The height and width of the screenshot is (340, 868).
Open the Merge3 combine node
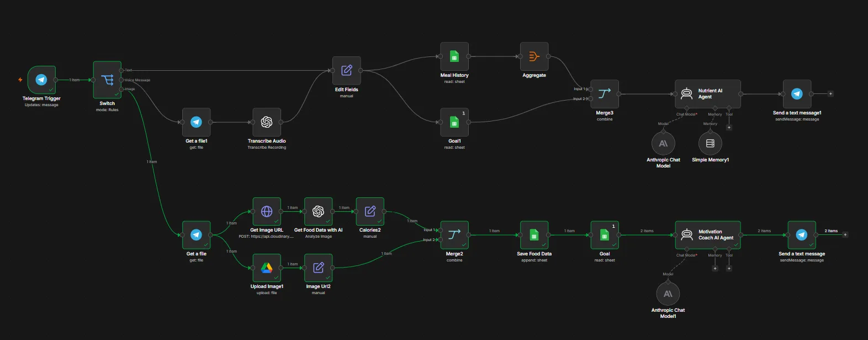605,94
